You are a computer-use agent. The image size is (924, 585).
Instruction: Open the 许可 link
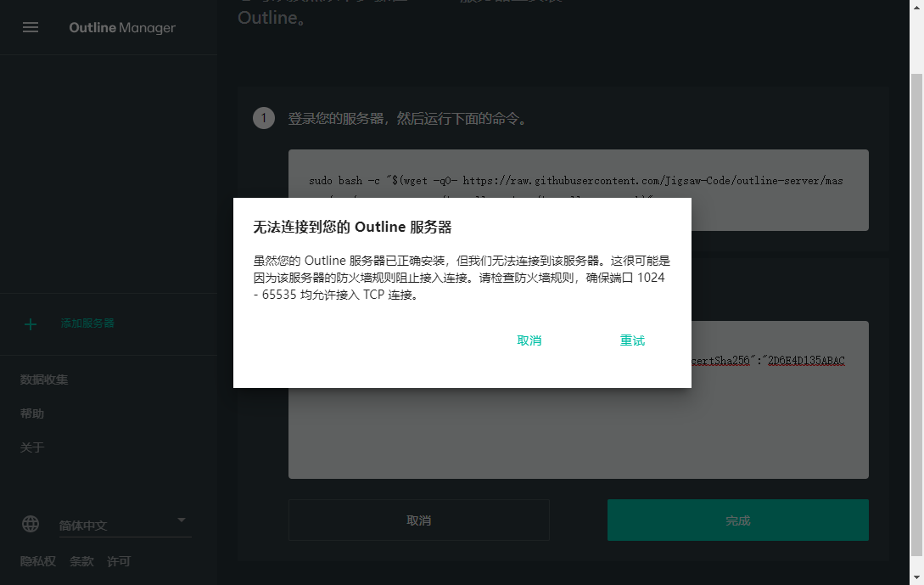[119, 561]
